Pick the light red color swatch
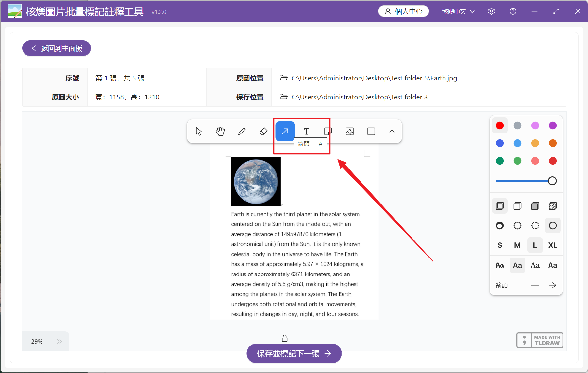This screenshot has height=373, width=588. (535, 161)
